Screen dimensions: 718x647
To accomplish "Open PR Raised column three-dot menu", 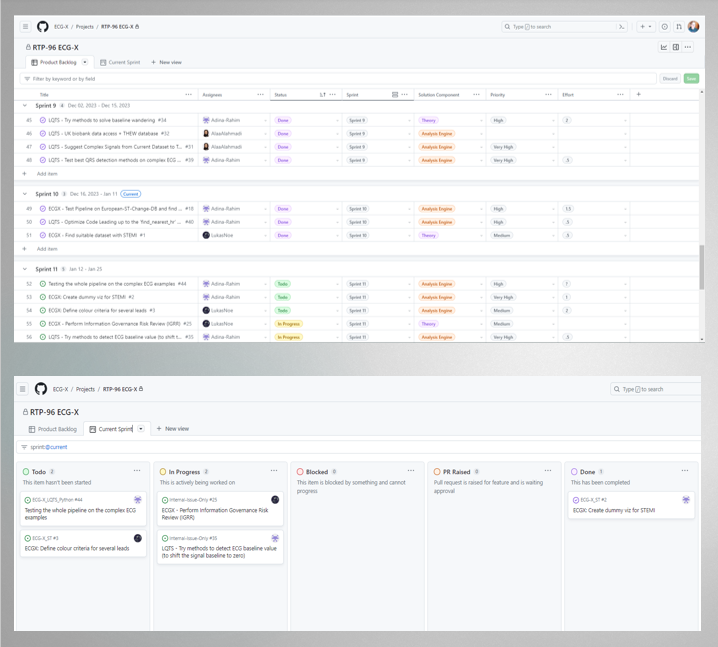I will (548, 471).
